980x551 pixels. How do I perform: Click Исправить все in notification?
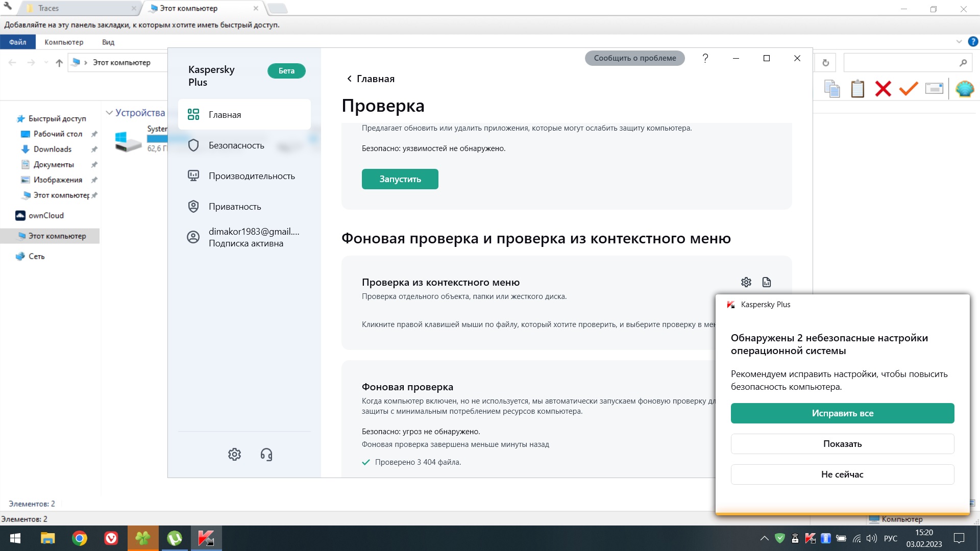[x=843, y=413]
